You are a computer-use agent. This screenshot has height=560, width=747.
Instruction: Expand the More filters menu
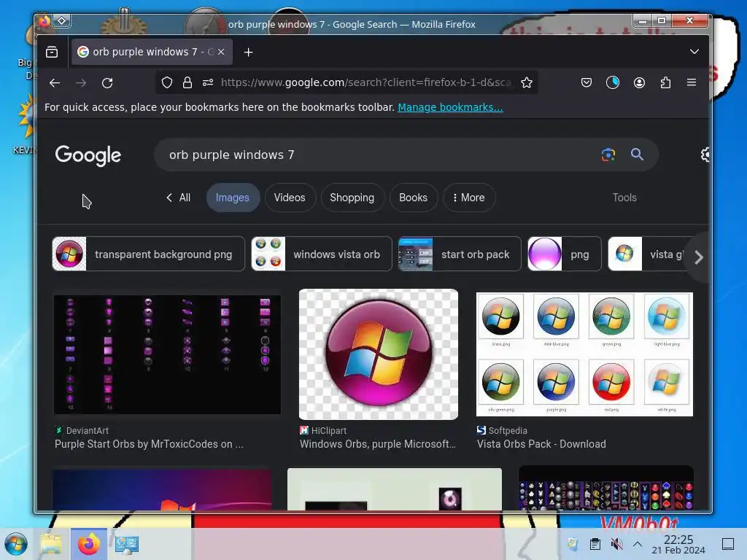click(469, 198)
